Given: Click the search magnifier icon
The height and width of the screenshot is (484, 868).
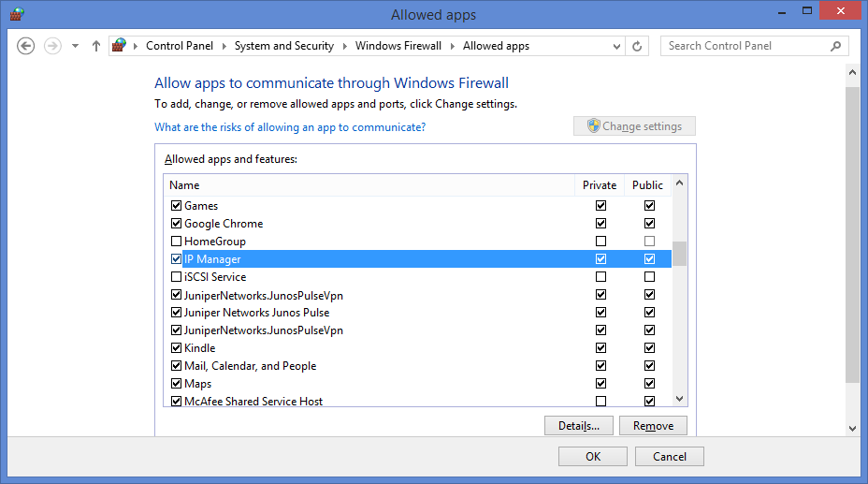Looking at the screenshot, I should pos(836,46).
